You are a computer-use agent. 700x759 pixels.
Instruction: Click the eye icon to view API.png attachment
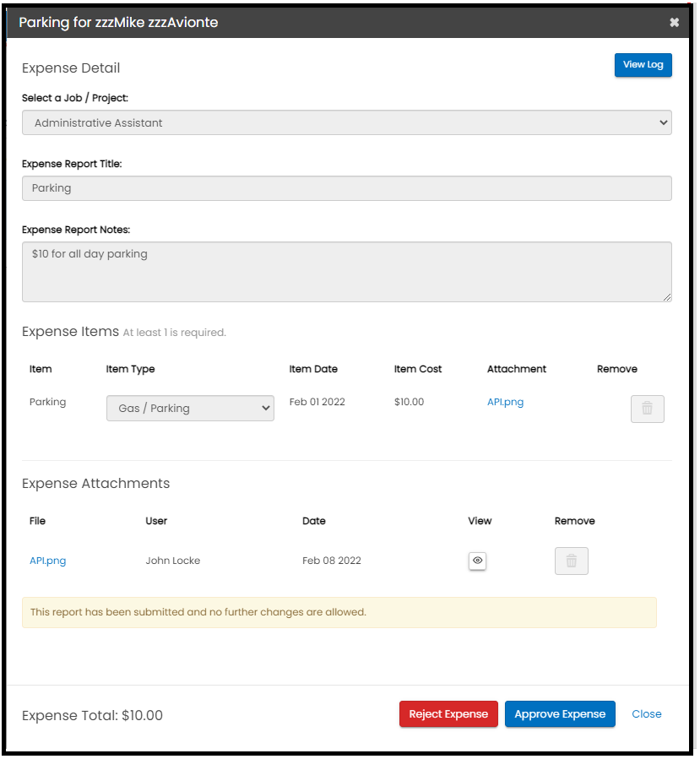click(x=477, y=561)
